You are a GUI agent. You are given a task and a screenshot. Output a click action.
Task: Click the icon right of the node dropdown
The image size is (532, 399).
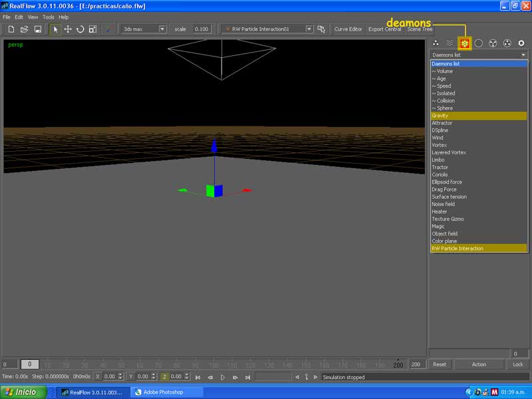pyautogui.click(x=321, y=29)
